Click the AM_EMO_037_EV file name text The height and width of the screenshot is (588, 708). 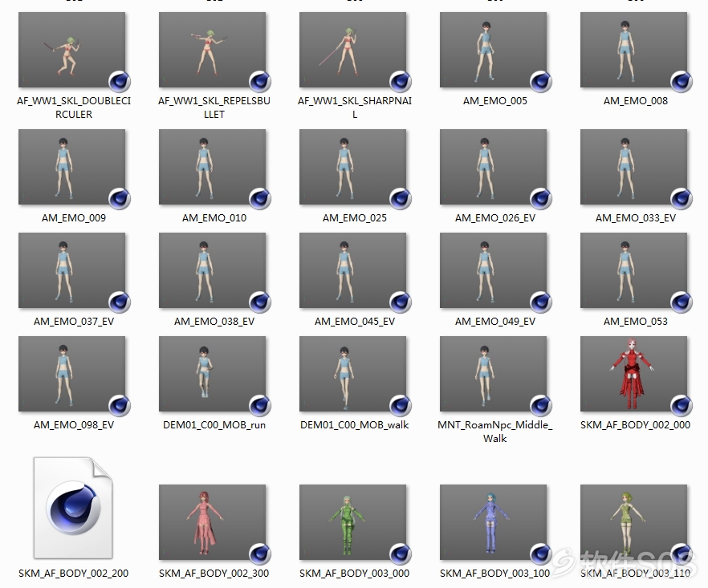point(74,322)
